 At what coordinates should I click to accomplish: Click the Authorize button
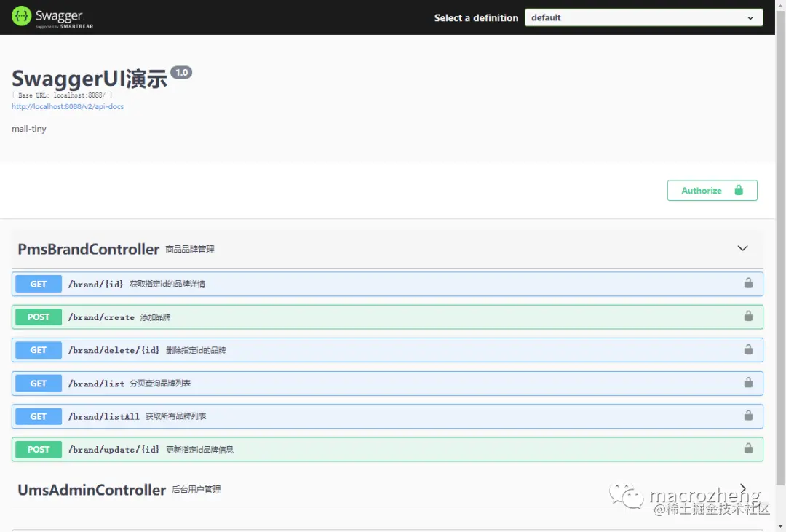tap(712, 191)
